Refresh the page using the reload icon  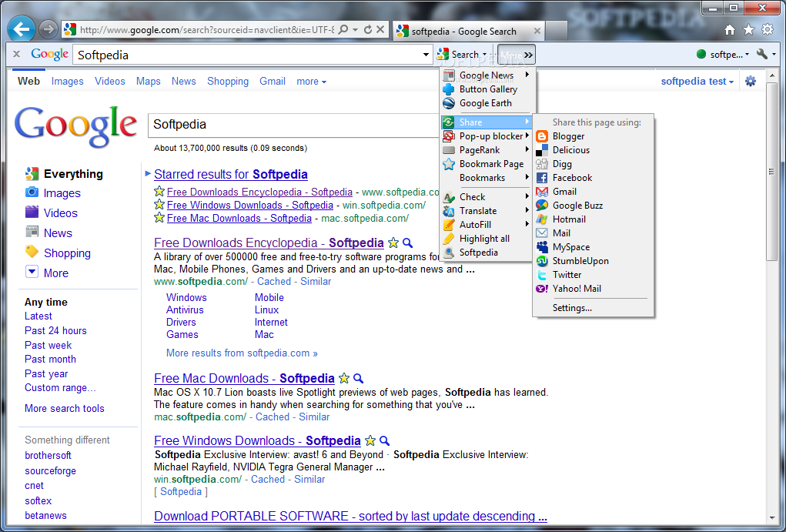pos(367,30)
